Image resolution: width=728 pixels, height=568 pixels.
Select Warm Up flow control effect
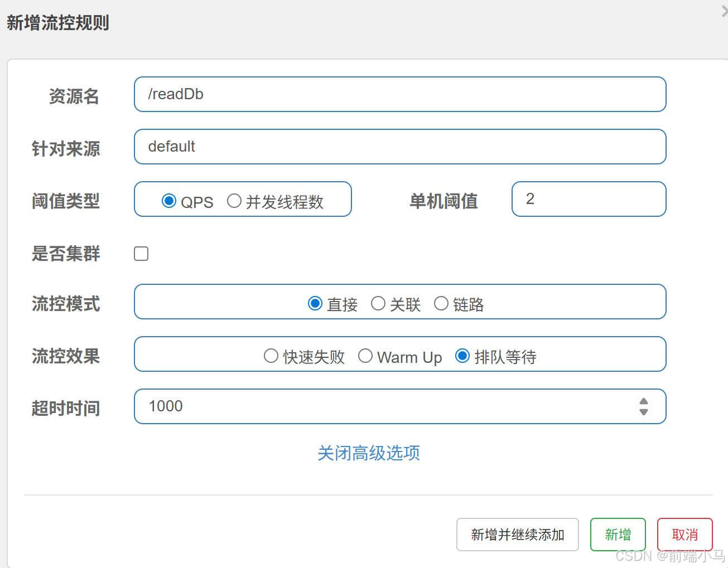365,356
